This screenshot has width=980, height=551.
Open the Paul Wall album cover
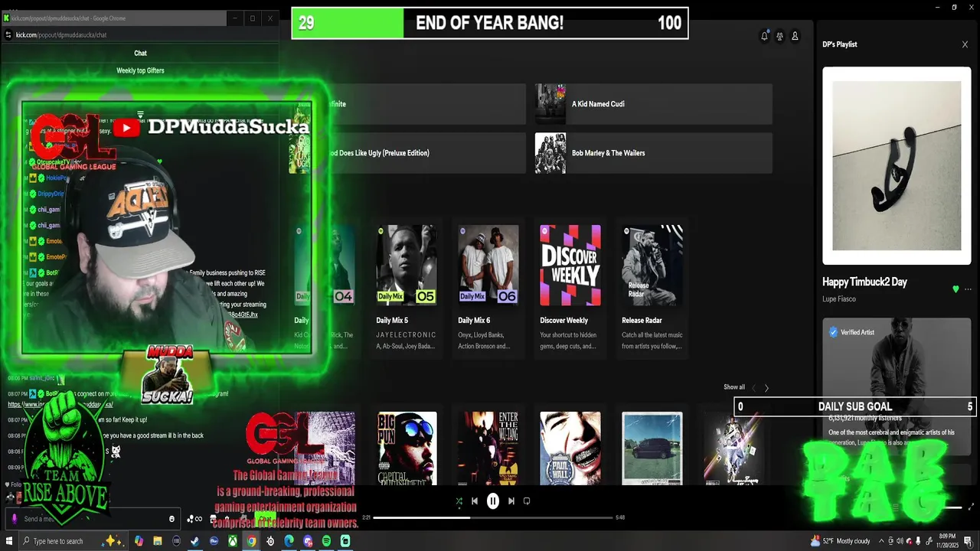click(x=570, y=448)
